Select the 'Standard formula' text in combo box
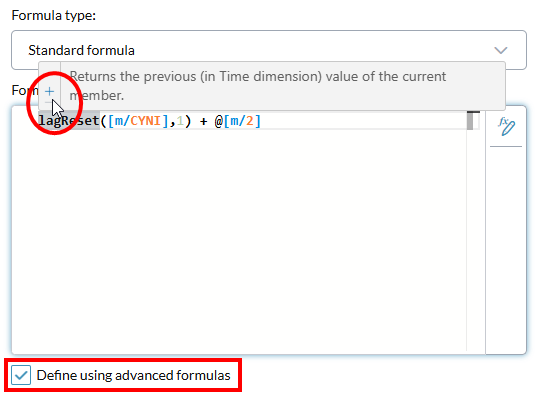The image size is (539, 408). click(81, 51)
